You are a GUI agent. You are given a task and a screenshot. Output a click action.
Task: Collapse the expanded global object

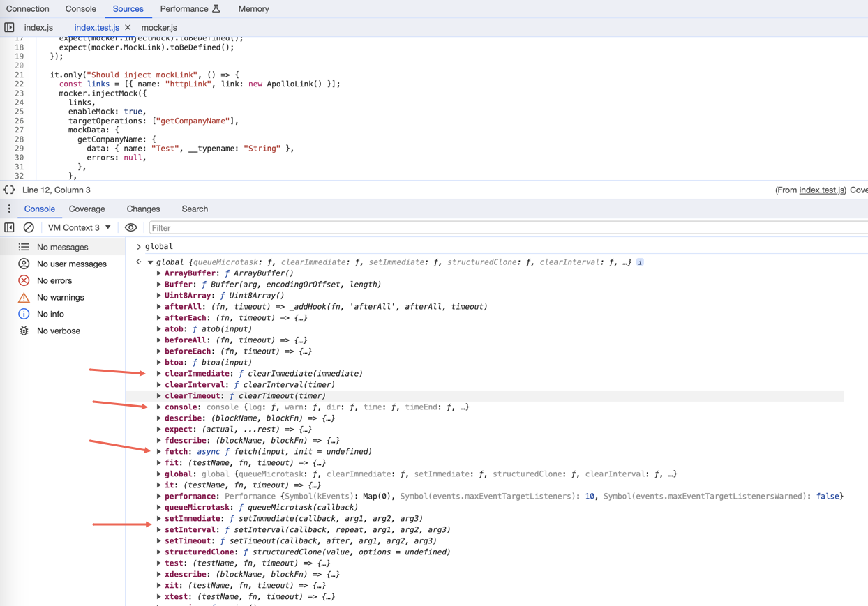click(150, 262)
